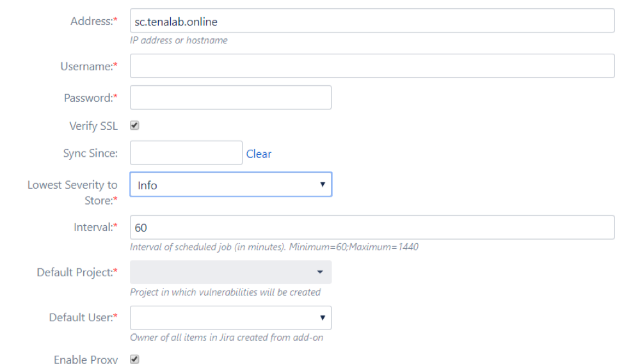Toggle the Verify SSL checkbox
This screenshot has height=364, width=640.
point(134,126)
